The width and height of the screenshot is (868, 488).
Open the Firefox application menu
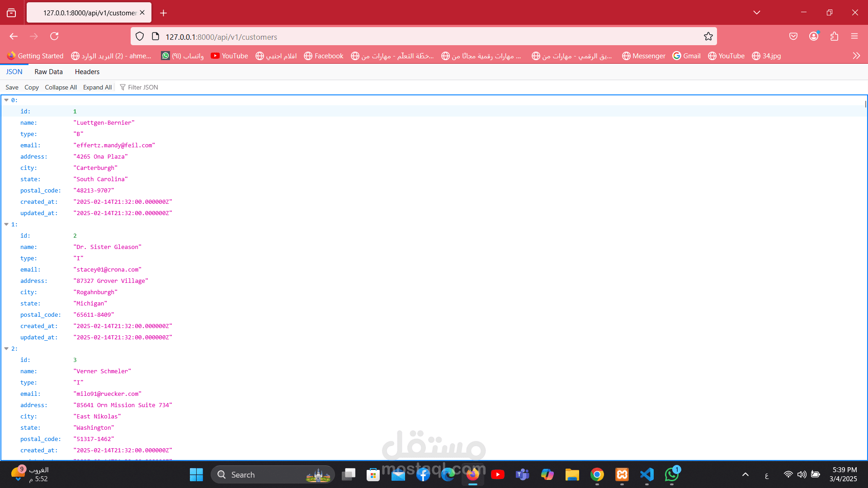(x=854, y=37)
